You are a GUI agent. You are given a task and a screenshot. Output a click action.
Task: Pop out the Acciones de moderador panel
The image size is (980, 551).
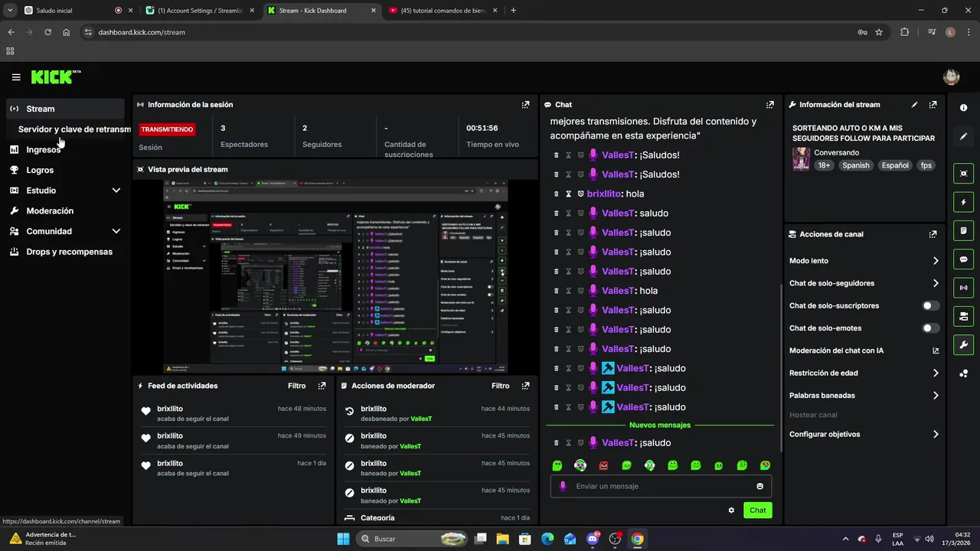[525, 386]
